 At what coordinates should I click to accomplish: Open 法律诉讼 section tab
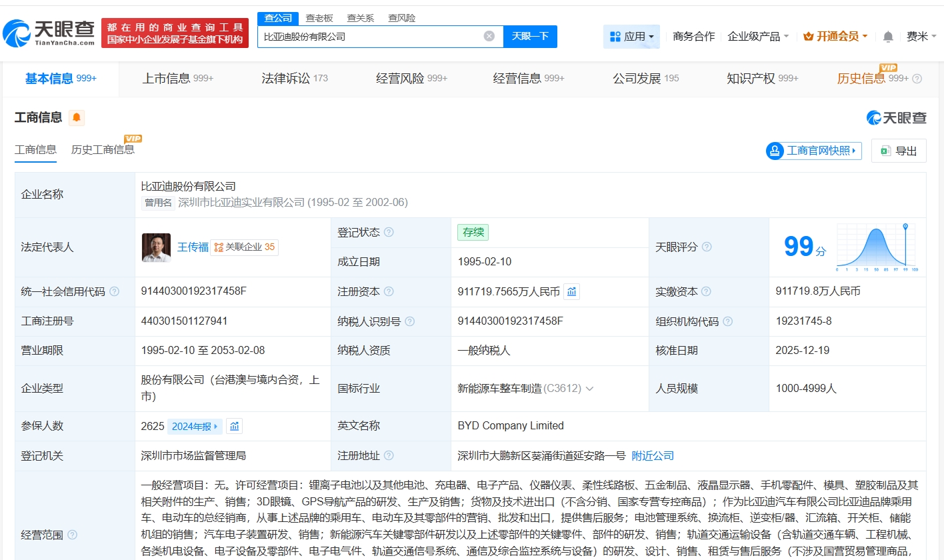295,79
